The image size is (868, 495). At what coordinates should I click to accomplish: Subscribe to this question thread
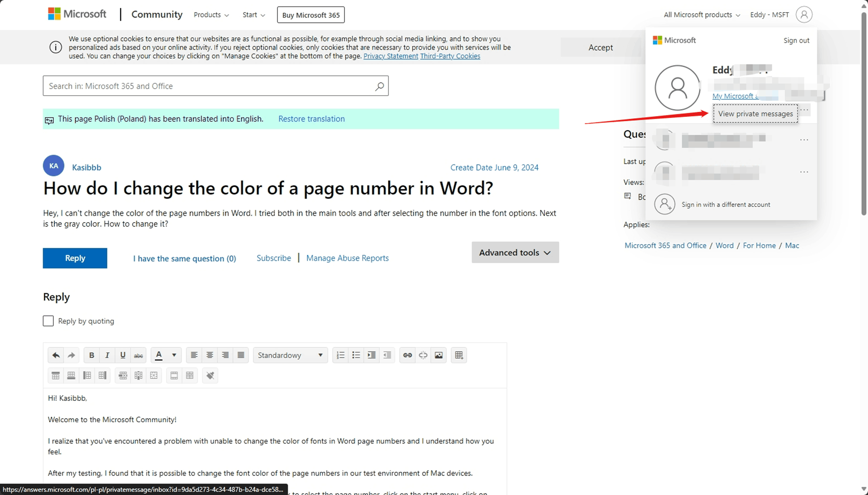274,258
